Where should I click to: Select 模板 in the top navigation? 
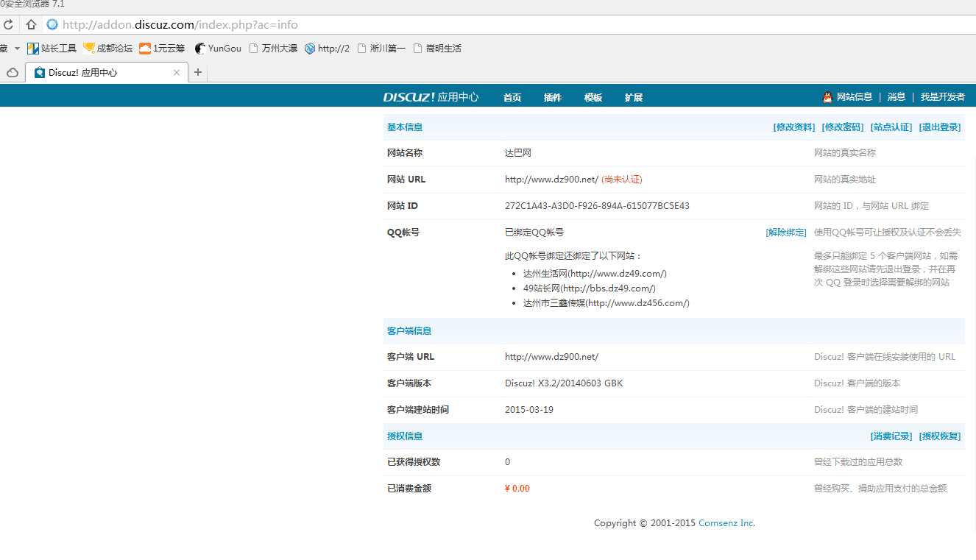pyautogui.click(x=593, y=98)
